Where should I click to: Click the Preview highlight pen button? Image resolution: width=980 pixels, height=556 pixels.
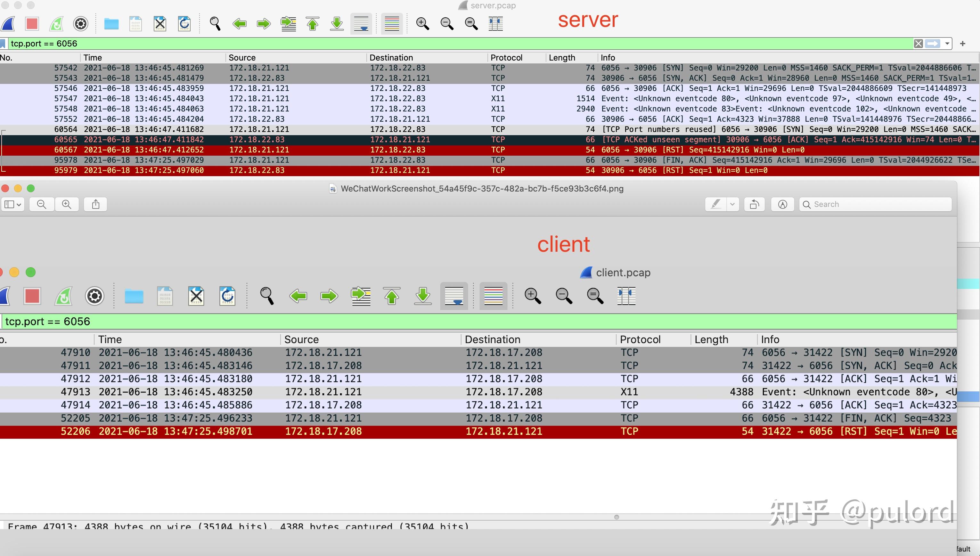[716, 204]
